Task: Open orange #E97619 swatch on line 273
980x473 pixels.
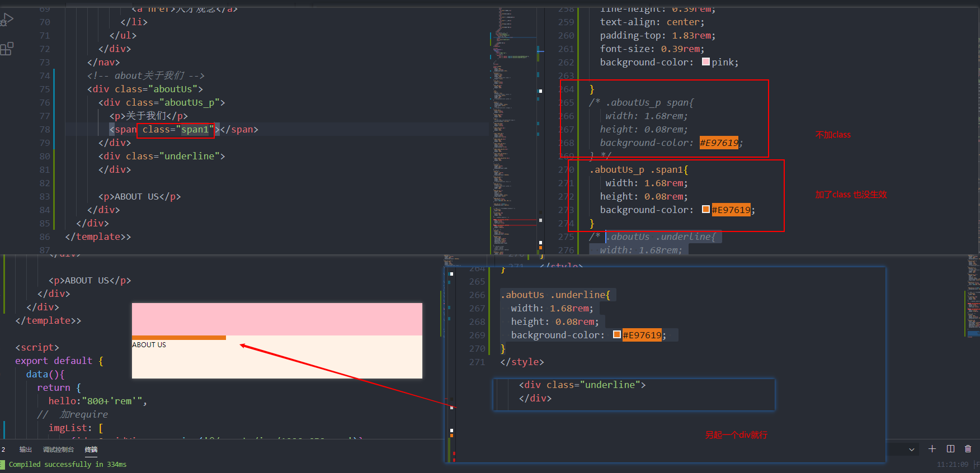Action: point(706,210)
